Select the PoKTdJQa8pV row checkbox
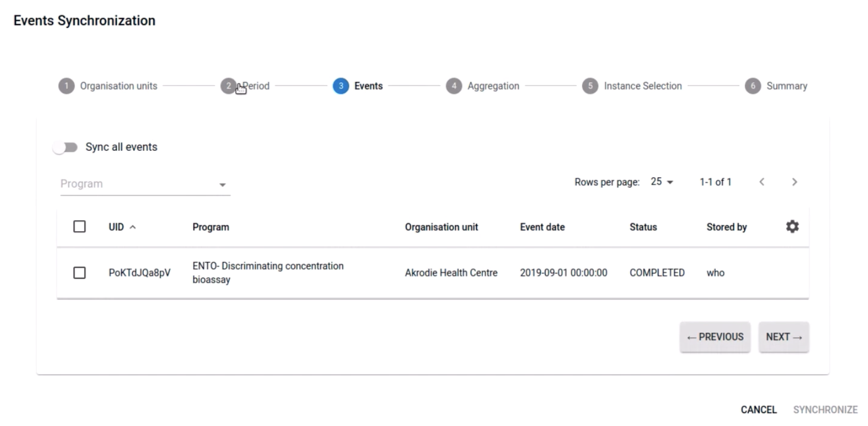Viewport: 868px width, 426px height. click(x=79, y=273)
